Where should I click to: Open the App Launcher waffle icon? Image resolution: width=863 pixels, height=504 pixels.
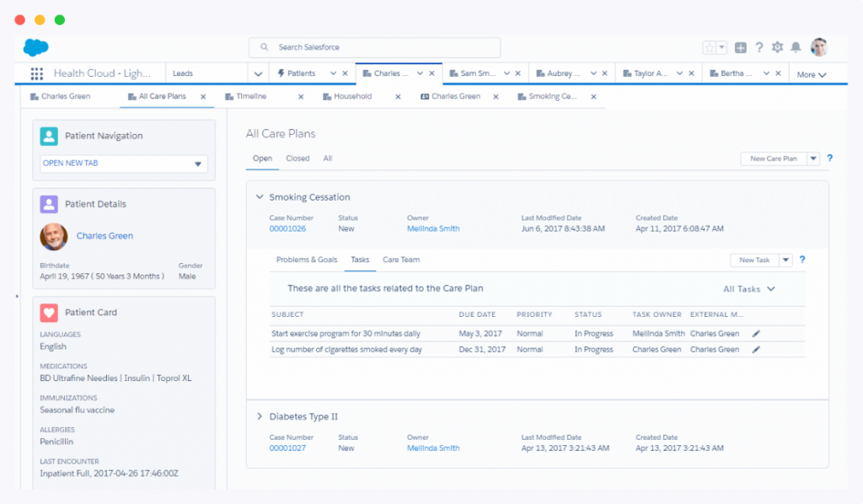coord(36,72)
